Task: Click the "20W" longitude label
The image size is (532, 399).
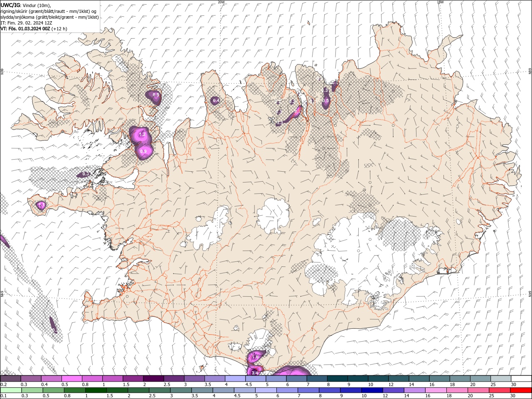Action: [x=221, y=2]
